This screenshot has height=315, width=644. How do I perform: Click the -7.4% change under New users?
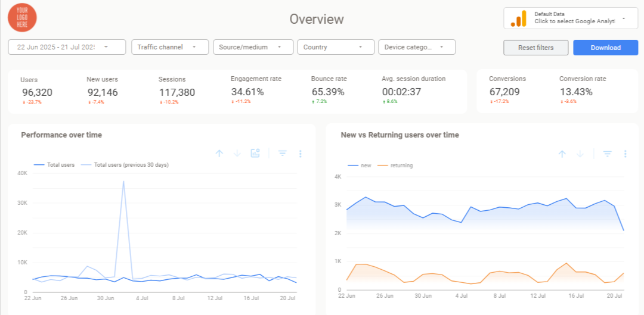pyautogui.click(x=96, y=102)
